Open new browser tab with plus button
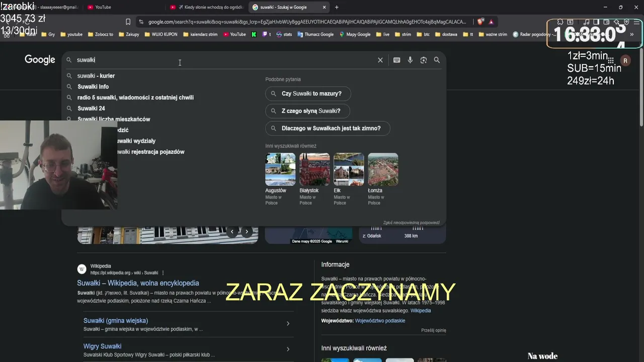 [x=337, y=7]
